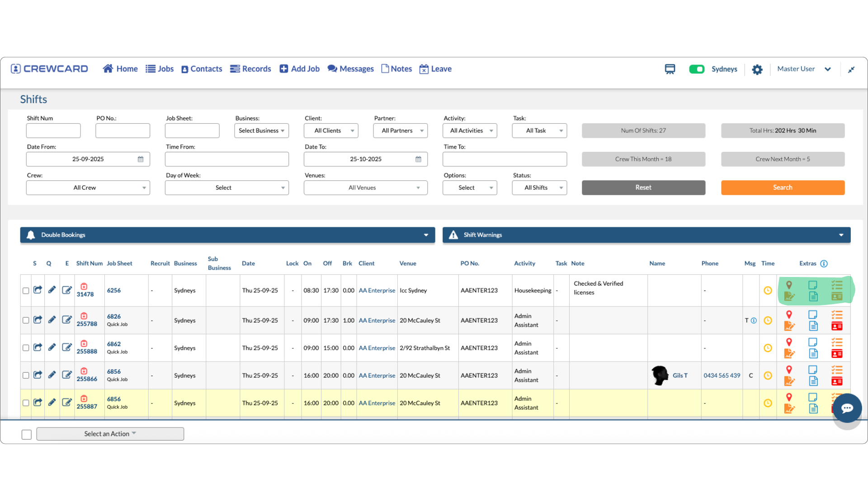The image size is (868, 488).
Task: Open the chat bubble widget
Action: coord(847,408)
